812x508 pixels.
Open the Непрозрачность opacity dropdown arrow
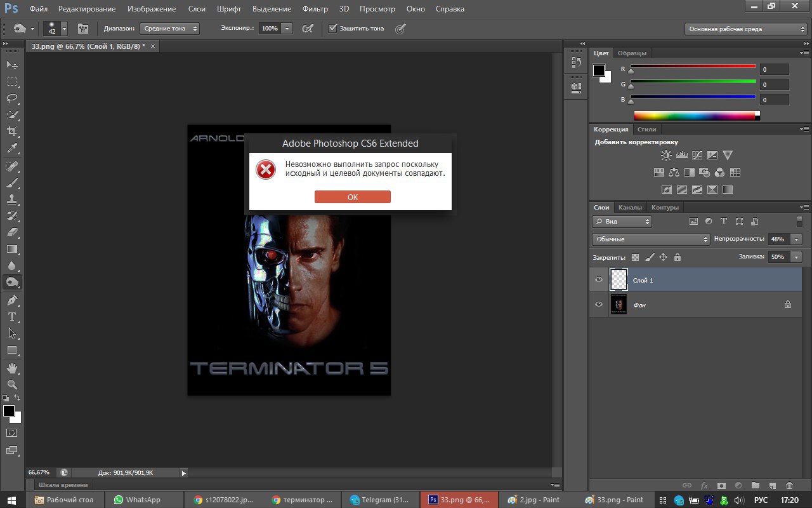point(796,239)
